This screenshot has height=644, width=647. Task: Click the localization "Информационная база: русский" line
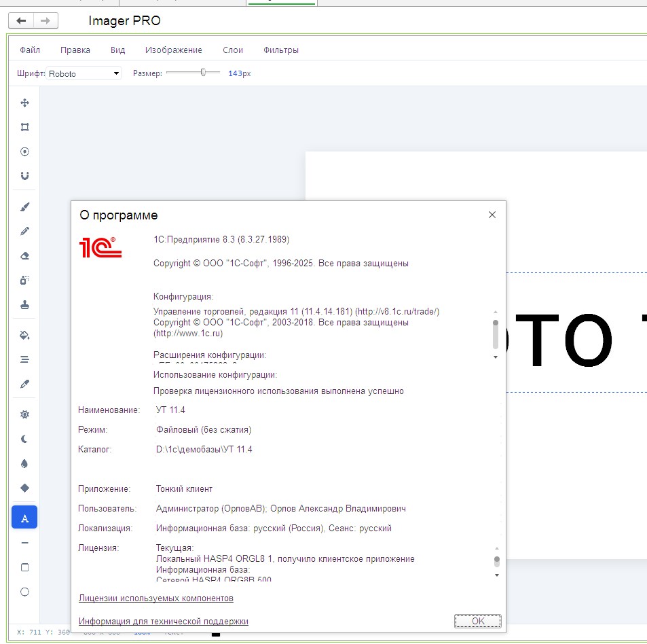[x=274, y=529]
